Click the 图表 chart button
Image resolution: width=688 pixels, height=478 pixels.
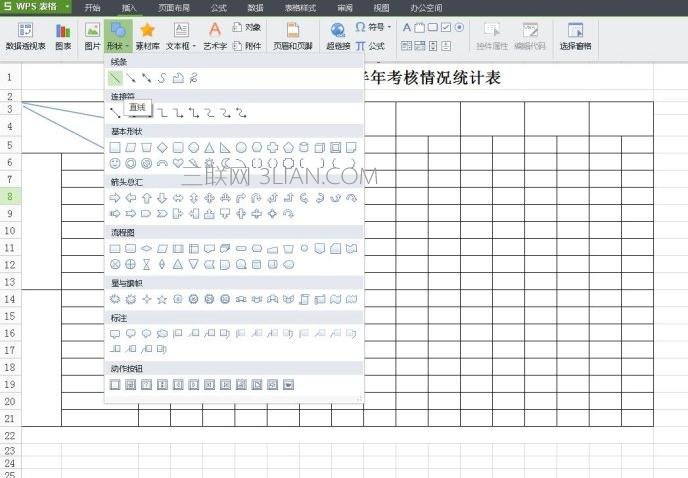tap(63, 36)
